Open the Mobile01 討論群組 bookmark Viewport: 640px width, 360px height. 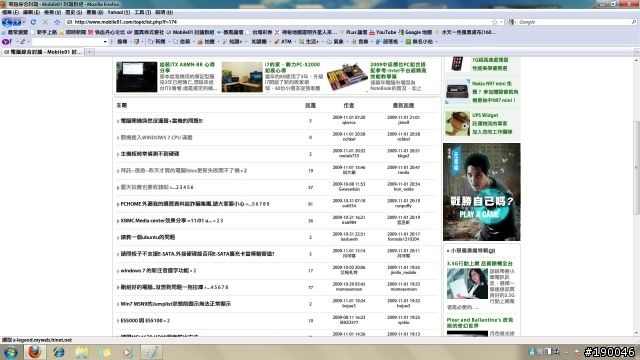pos(190,32)
